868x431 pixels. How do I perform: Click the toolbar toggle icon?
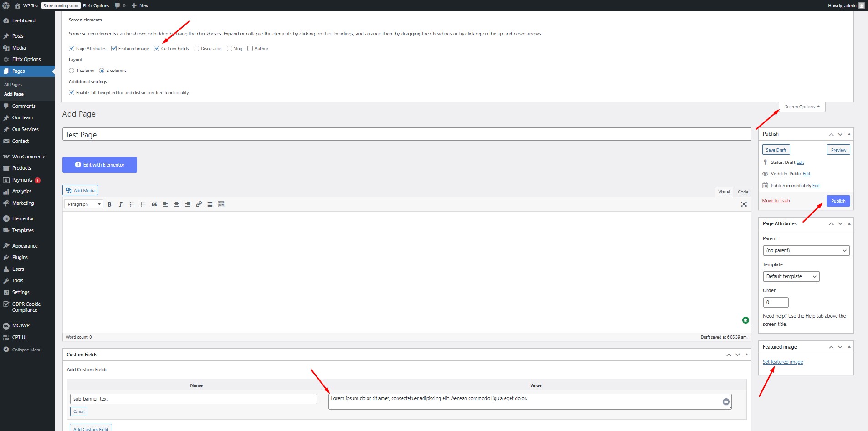click(x=221, y=204)
